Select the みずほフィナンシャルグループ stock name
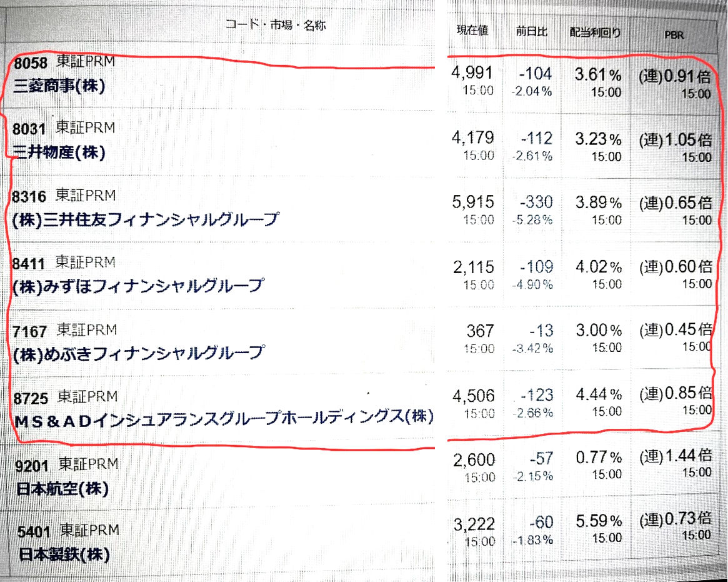The image size is (728, 582). click(x=137, y=286)
